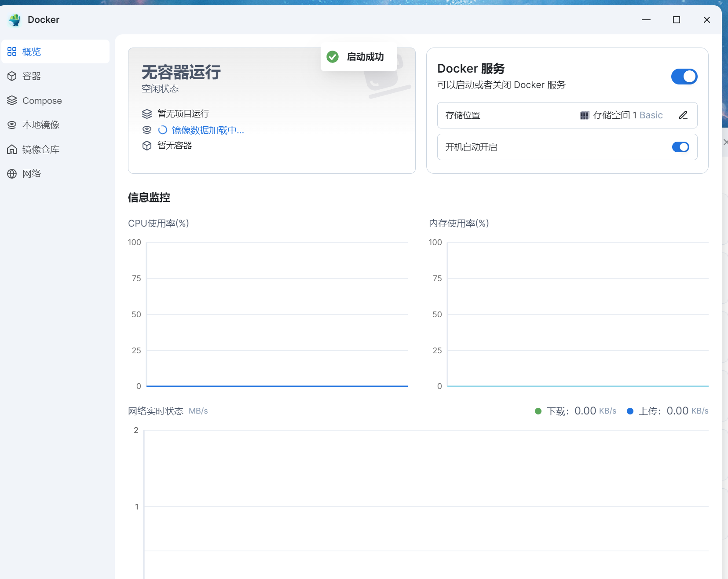The width and height of the screenshot is (728, 579).
Task: Click the green 下载 legend dot
Action: click(x=538, y=410)
